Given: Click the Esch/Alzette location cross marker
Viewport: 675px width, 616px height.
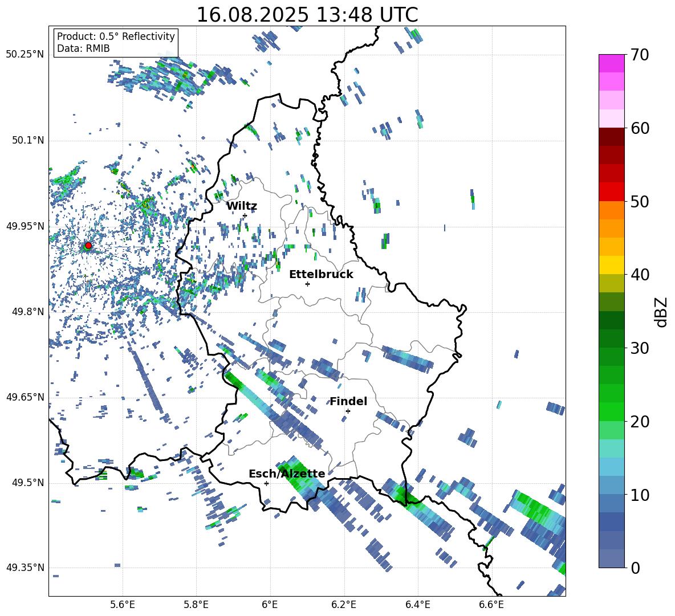Looking at the screenshot, I should (x=266, y=483).
